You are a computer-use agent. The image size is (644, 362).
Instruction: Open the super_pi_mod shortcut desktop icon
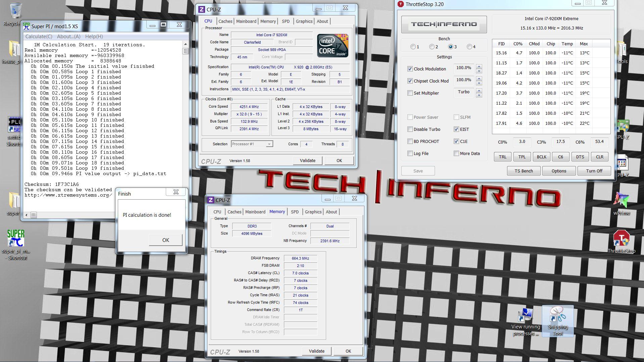pos(16,239)
